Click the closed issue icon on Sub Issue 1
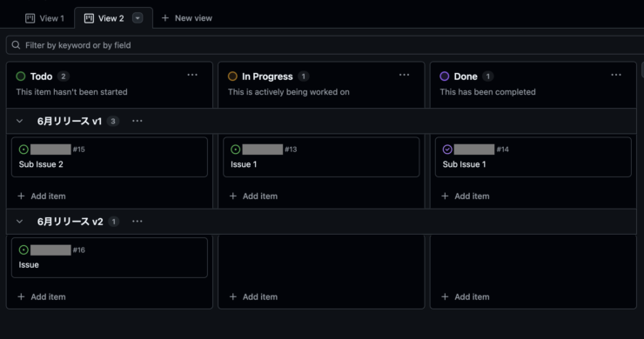Viewport: 644px width, 339px height. coord(447,150)
